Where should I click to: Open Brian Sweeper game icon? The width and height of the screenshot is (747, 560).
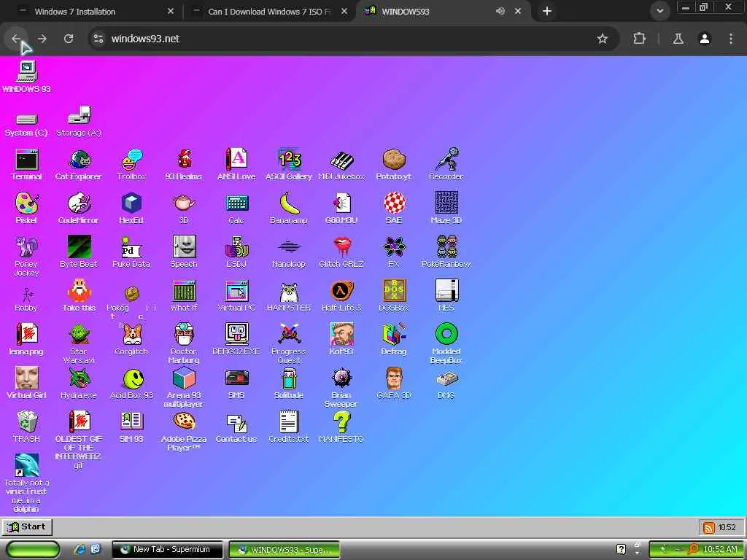[x=341, y=388]
